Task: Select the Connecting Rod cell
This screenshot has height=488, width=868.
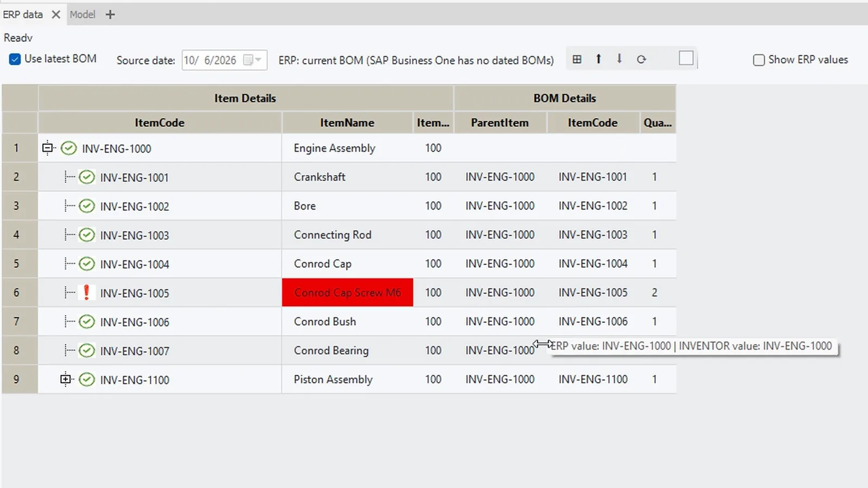Action: pos(347,235)
